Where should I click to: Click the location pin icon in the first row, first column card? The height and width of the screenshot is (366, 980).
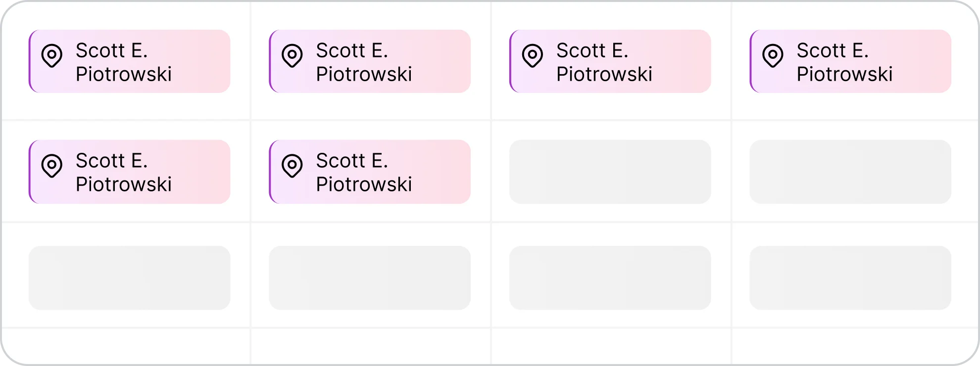(52, 55)
